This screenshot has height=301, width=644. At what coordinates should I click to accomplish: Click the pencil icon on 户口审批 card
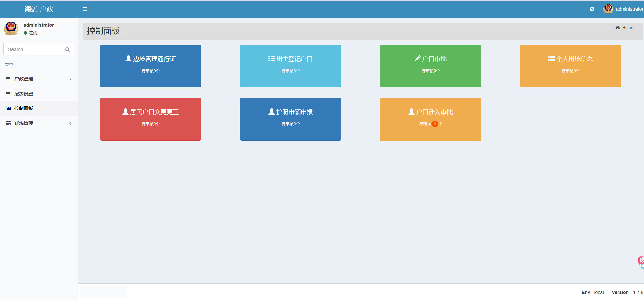[417, 59]
